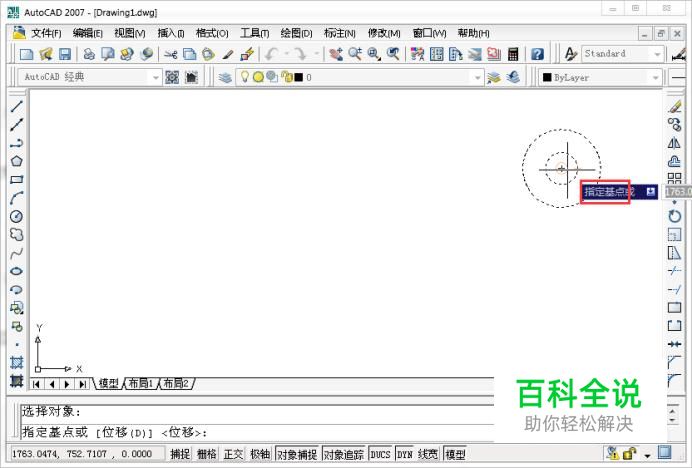Click the Rotate tool icon

click(x=674, y=216)
